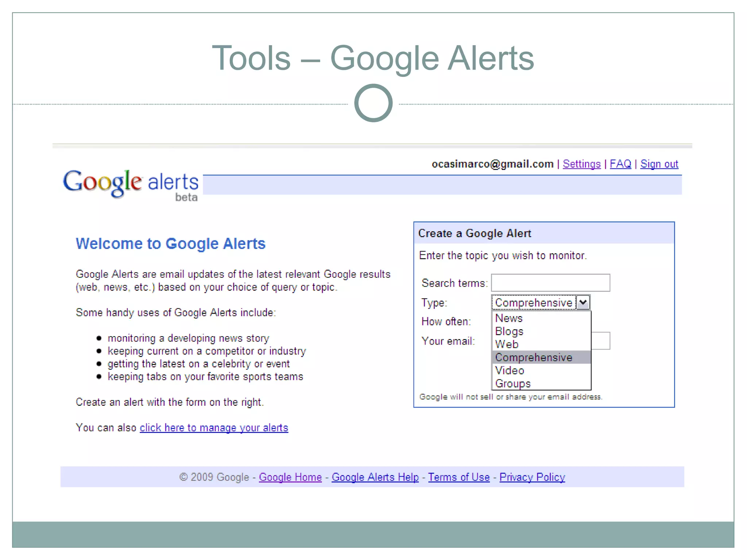The image size is (747, 560).
Task: Open the Settings link
Action: click(x=581, y=164)
